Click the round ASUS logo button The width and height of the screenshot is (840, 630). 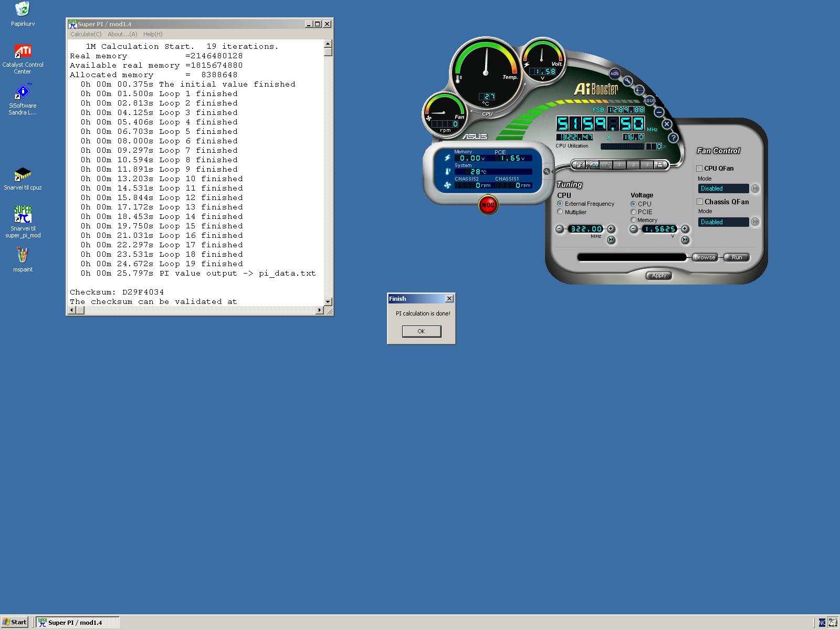tap(649, 100)
